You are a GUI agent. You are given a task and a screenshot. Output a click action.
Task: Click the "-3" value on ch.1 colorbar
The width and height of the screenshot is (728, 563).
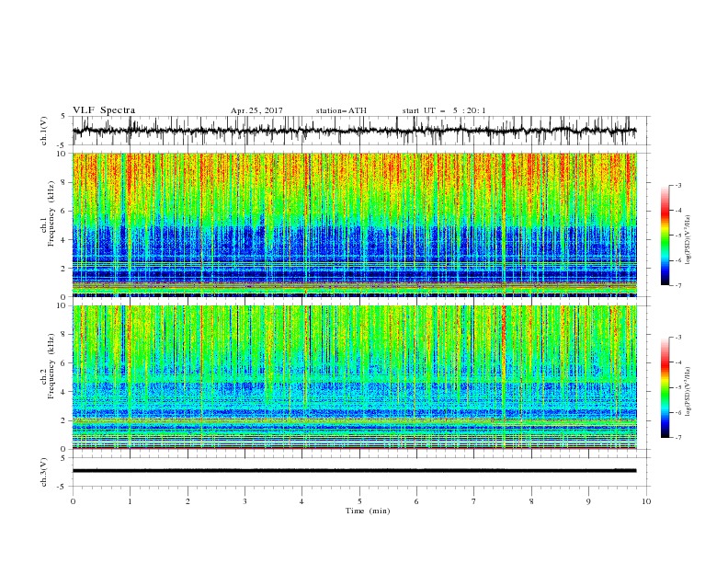point(677,185)
